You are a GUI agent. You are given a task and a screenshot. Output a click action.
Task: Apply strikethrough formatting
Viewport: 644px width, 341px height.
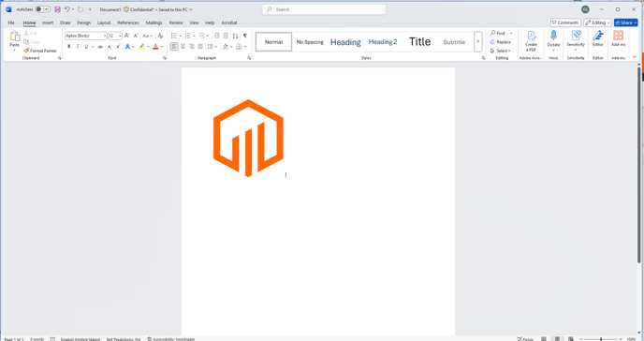point(100,47)
